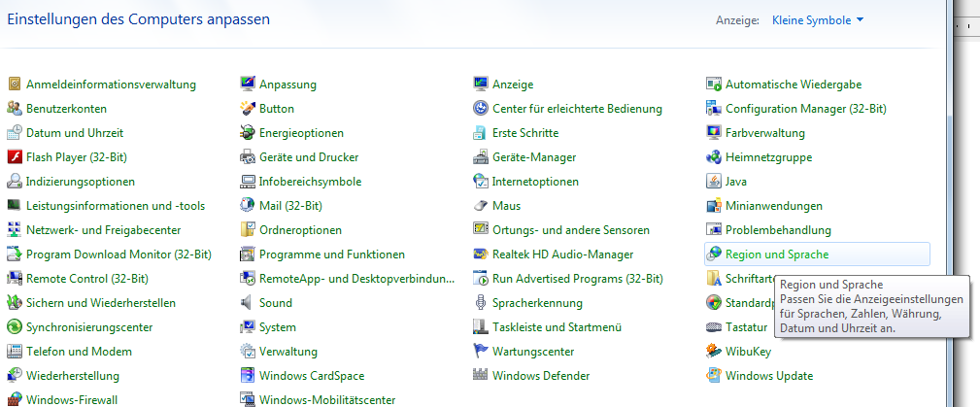Screen dimensions: 980x407
Task: Click the Anmeldeinformationsverwaltung safe icon
Action: click(x=15, y=84)
